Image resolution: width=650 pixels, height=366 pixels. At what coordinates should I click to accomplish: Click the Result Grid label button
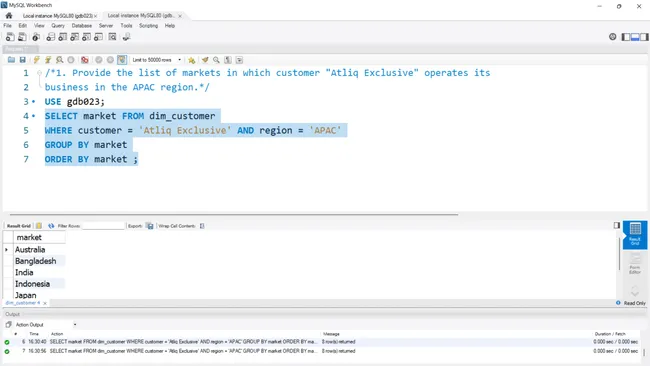pos(19,226)
